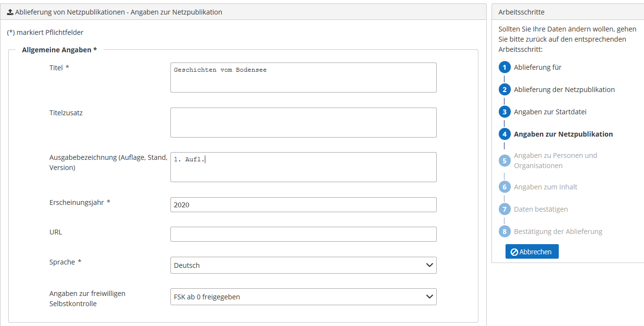This screenshot has height=326, width=644.
Task: Click into the Titelzusatz text field
Action: coord(304,123)
